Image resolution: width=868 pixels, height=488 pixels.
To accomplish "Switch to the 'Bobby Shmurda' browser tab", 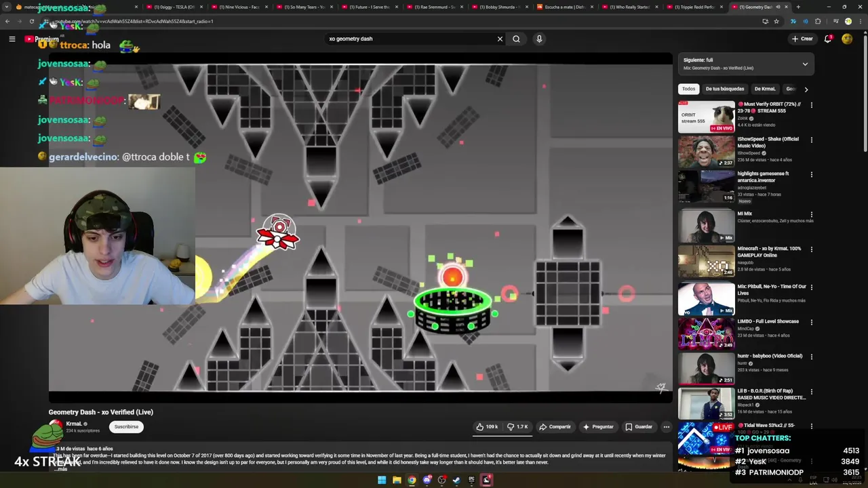I will (x=500, y=7).
